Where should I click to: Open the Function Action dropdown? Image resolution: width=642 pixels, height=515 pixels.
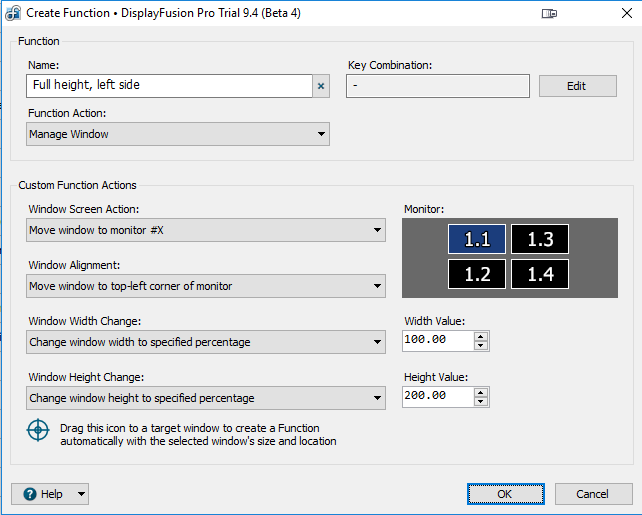178,134
